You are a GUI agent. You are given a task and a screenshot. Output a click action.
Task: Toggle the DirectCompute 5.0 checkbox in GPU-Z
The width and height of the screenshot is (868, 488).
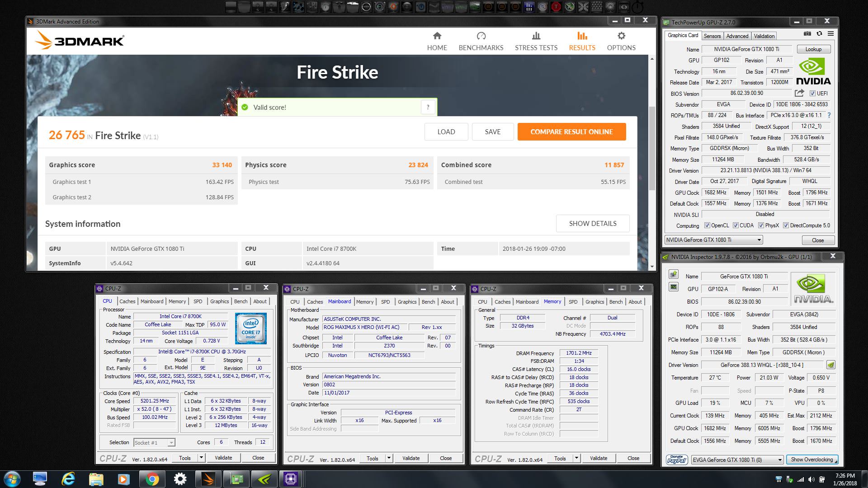click(x=786, y=225)
